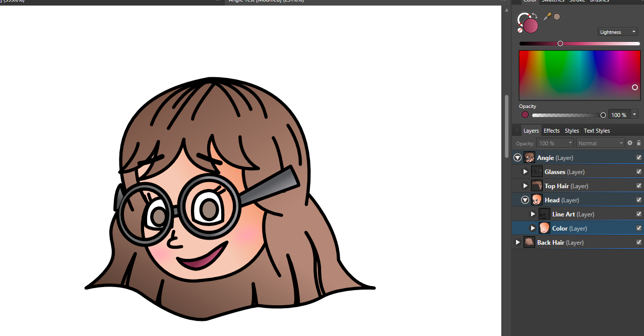Activate the eyedropper color picker
This screenshot has height=336, width=644.
coord(547,17)
